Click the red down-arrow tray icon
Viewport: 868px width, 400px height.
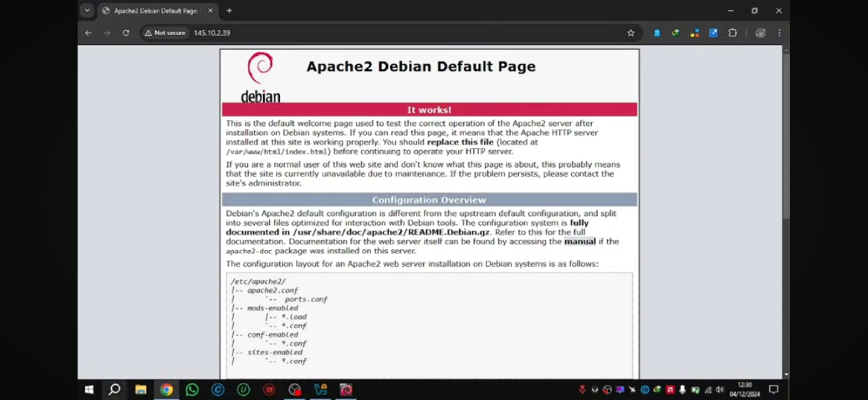coord(582,390)
